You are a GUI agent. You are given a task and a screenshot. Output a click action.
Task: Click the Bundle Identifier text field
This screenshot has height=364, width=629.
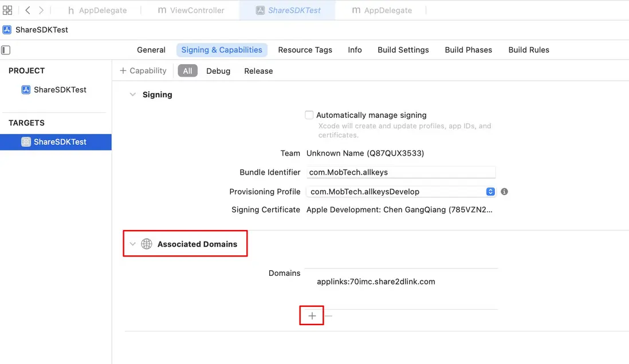click(400, 172)
